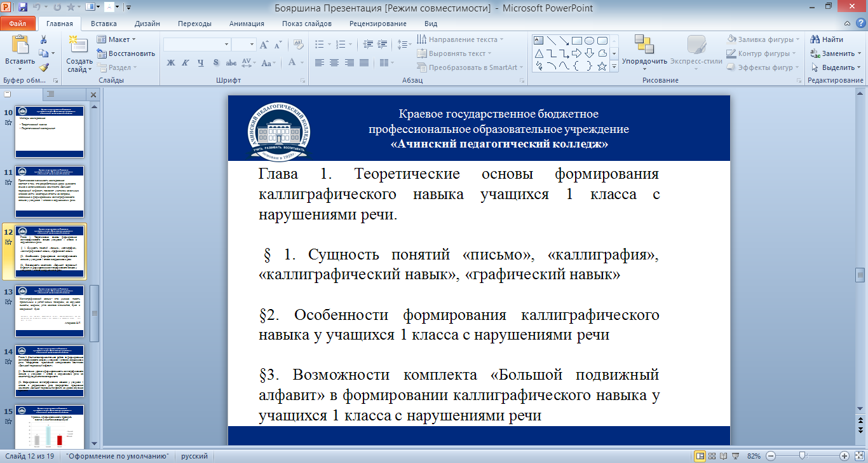Open Шрифт font dialog launcher
This screenshot has width=868, height=463.
coord(303,81)
